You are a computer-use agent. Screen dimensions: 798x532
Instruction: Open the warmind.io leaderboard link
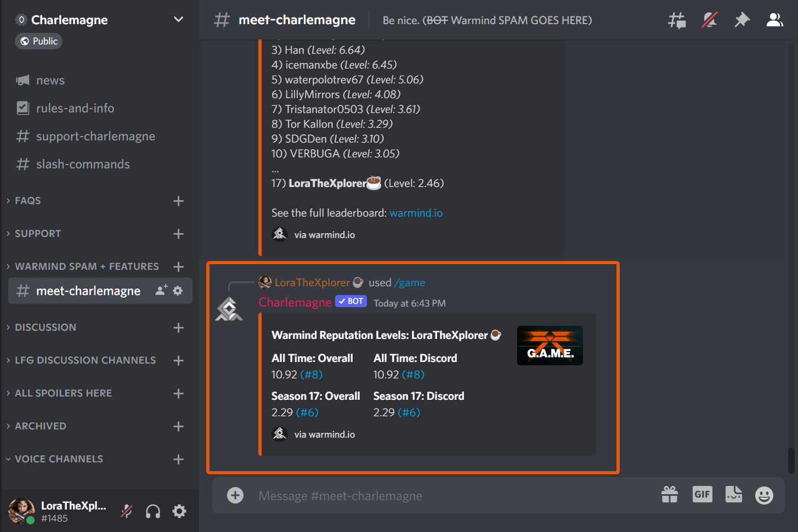tap(416, 213)
